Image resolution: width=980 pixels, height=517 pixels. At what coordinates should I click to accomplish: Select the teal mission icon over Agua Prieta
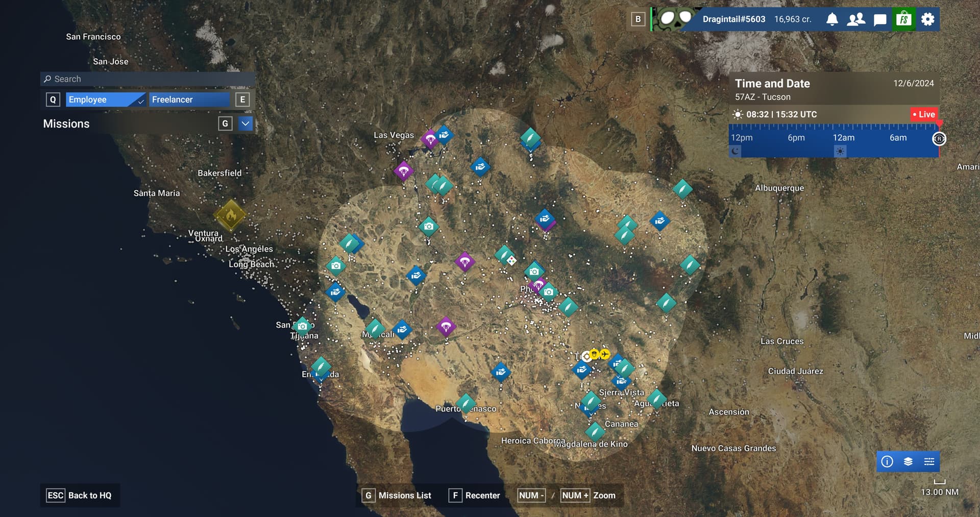(x=656, y=399)
